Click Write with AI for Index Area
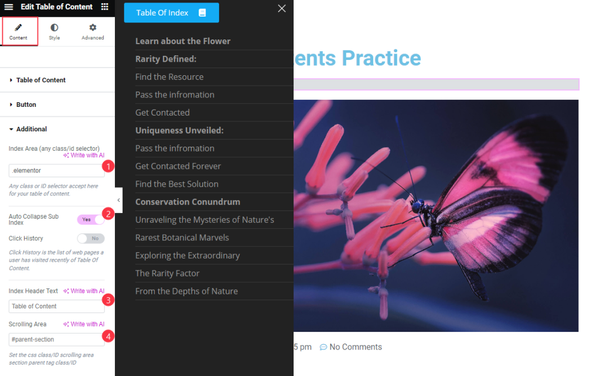 click(84, 155)
